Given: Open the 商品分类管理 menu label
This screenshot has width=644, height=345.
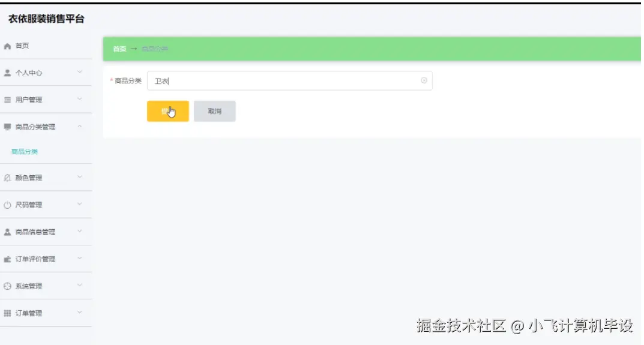Looking at the screenshot, I should (x=35, y=127).
